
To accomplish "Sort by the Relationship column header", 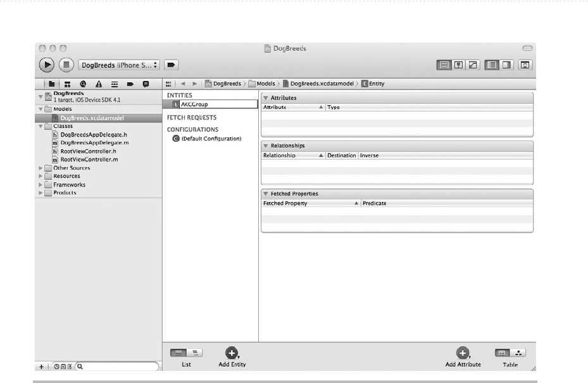I will pos(293,155).
